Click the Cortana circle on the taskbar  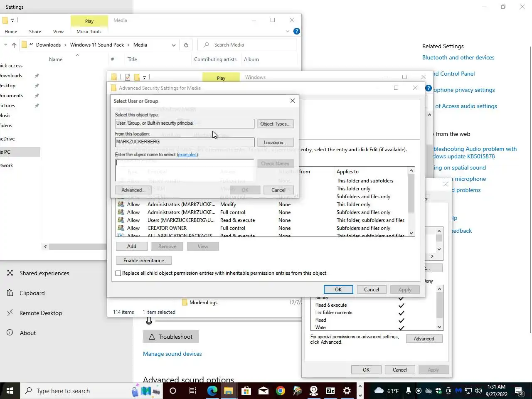[x=173, y=391]
